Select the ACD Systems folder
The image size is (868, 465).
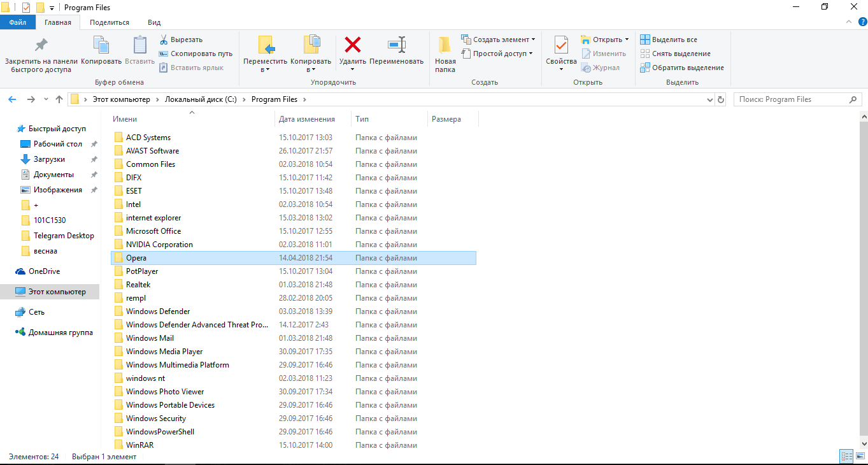point(293,138)
